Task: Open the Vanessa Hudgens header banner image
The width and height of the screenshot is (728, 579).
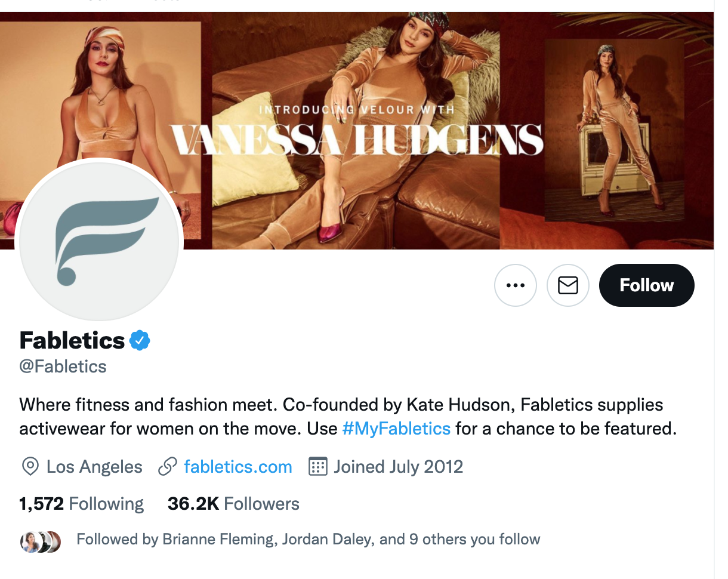Action: click(418, 90)
